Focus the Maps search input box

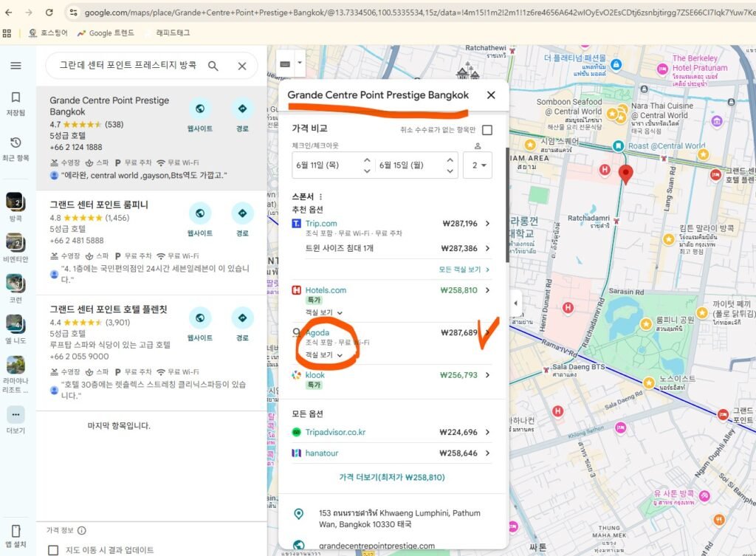click(x=128, y=65)
